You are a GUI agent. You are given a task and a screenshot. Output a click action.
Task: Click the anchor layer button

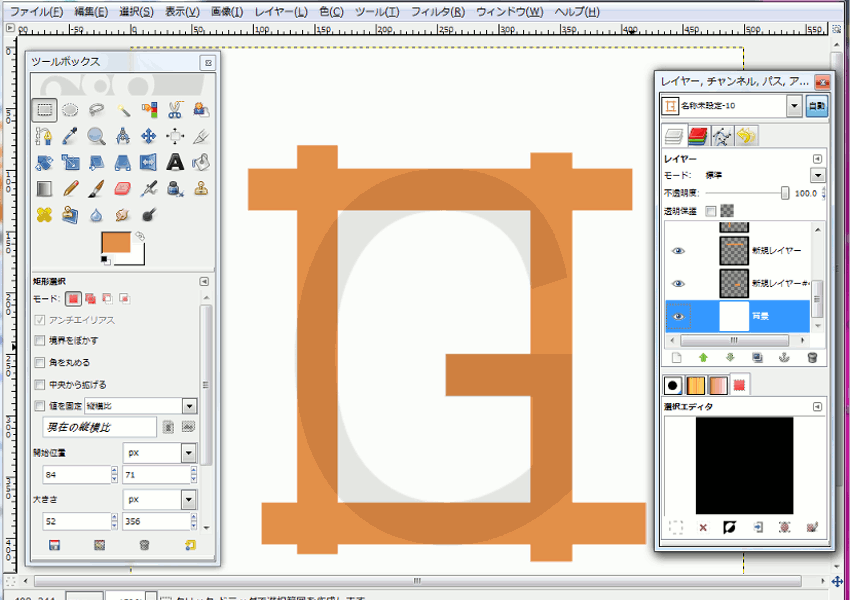pyautogui.click(x=784, y=357)
